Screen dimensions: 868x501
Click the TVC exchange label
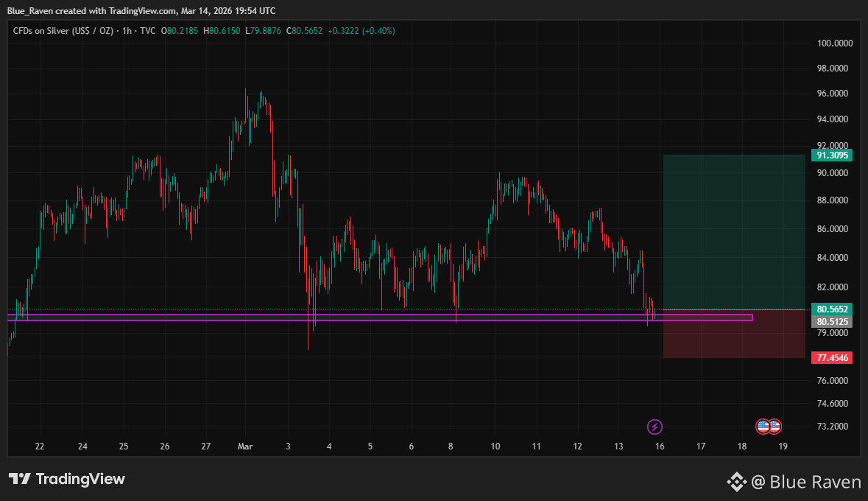148,31
